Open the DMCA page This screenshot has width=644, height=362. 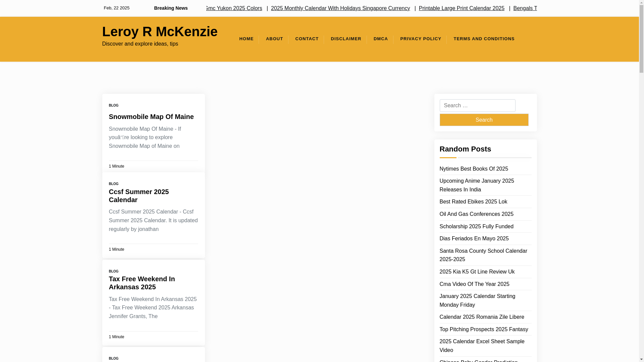coord(381,39)
